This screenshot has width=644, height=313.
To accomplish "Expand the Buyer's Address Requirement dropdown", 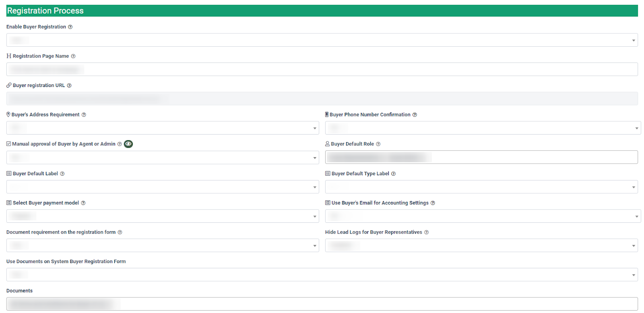I will pos(163,128).
